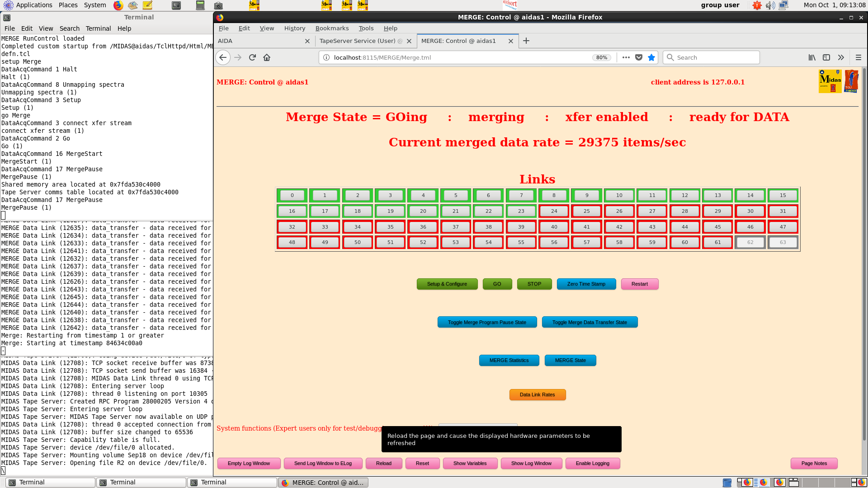
Task: Toggle link 23 button
Action: (x=521, y=211)
